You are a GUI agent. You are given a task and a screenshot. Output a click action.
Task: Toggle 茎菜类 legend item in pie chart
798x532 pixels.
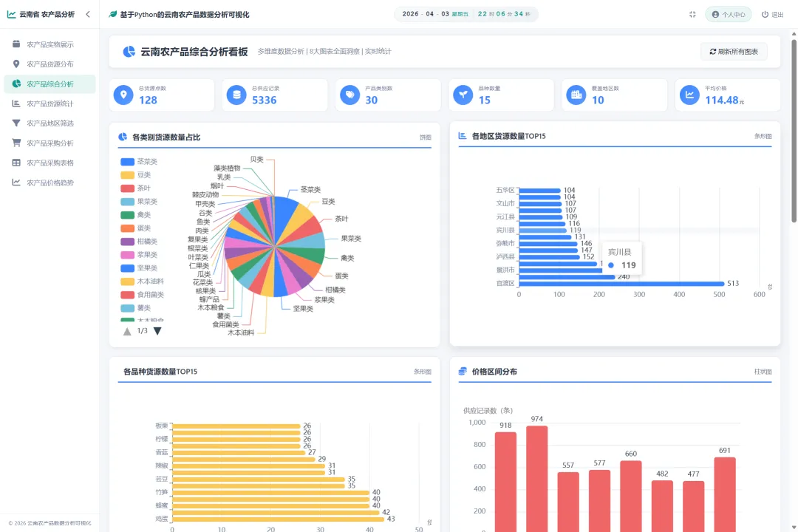coord(139,161)
